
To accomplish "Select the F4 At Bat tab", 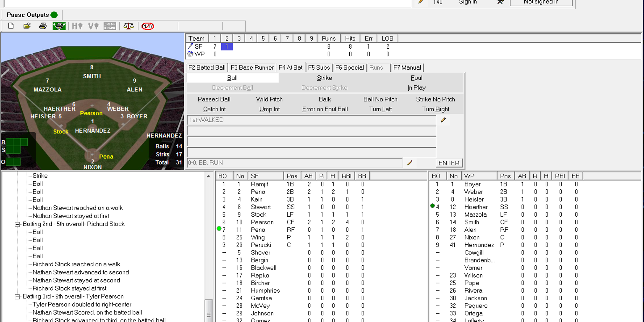I will point(290,68).
